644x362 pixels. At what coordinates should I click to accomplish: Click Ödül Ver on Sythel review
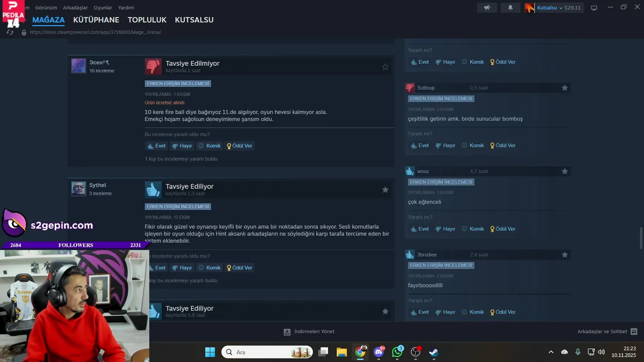coord(239,268)
